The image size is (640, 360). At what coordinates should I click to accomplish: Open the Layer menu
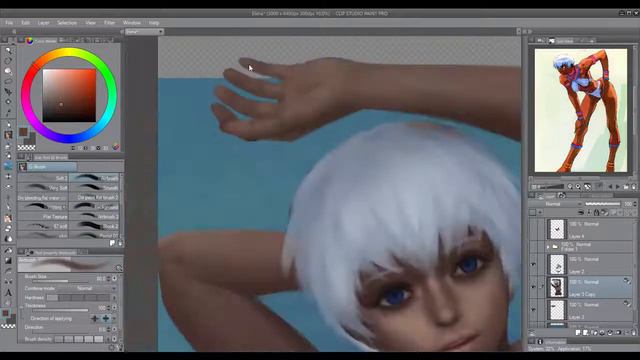[44, 23]
